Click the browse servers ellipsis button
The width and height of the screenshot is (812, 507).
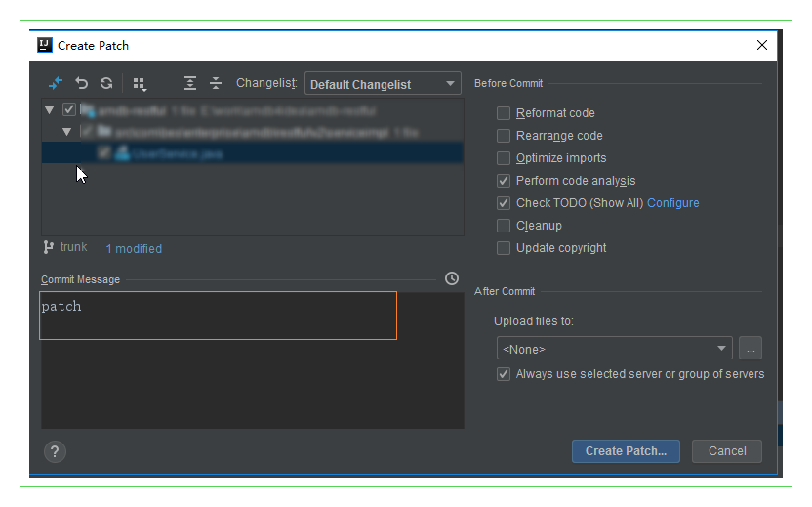[x=751, y=349]
